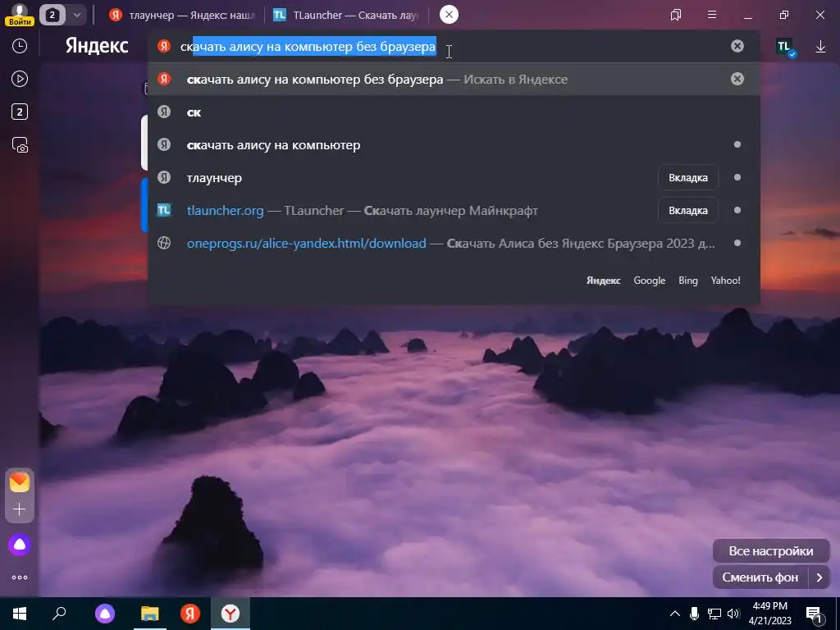
Task: Open File Explorer from taskbar
Action: [x=150, y=614]
